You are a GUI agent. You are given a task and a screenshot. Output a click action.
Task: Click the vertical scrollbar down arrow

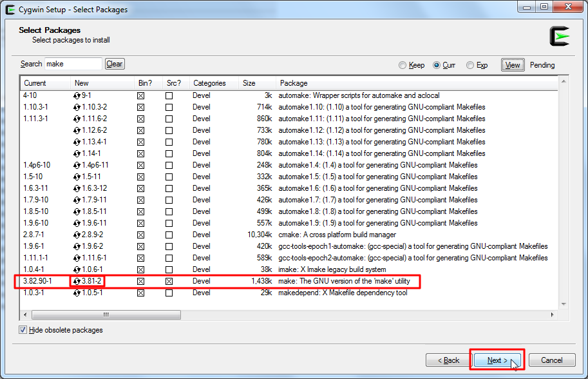[564, 304]
